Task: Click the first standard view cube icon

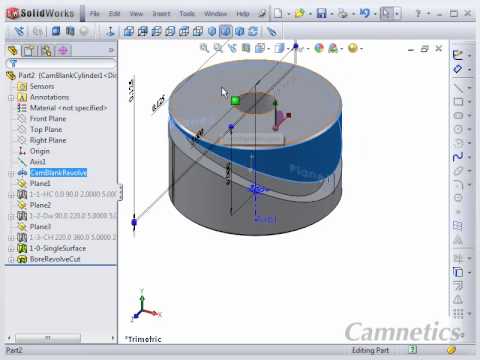Action: click(x=129, y=32)
